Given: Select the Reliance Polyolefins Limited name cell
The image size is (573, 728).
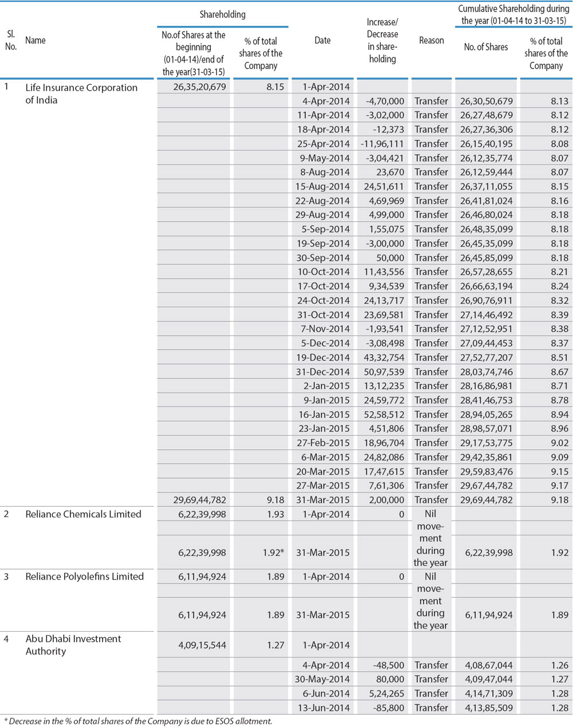Looking at the screenshot, I should click(x=84, y=577).
